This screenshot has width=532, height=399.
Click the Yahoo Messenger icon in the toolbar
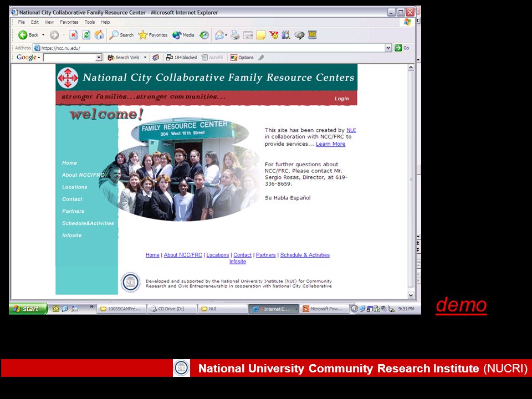pos(274,35)
